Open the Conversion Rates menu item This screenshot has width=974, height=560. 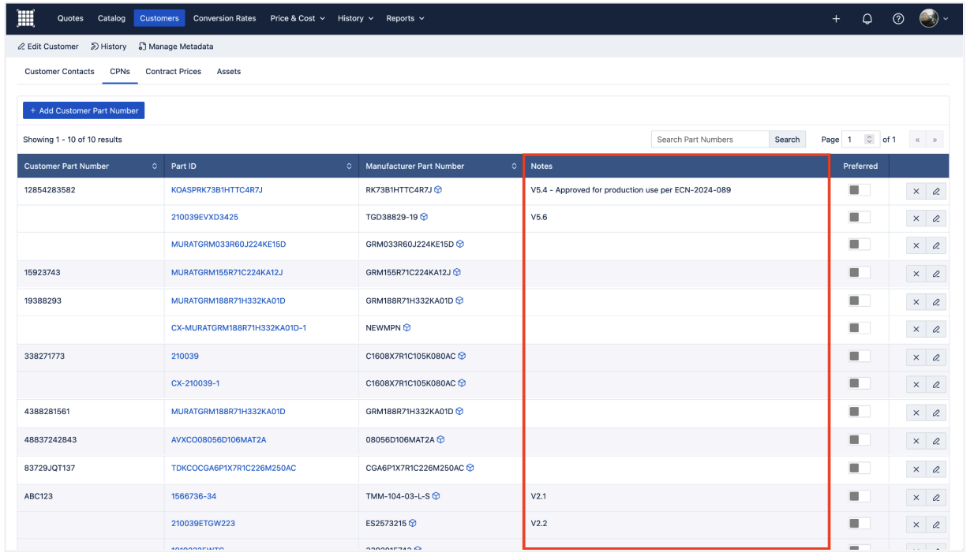[224, 18]
